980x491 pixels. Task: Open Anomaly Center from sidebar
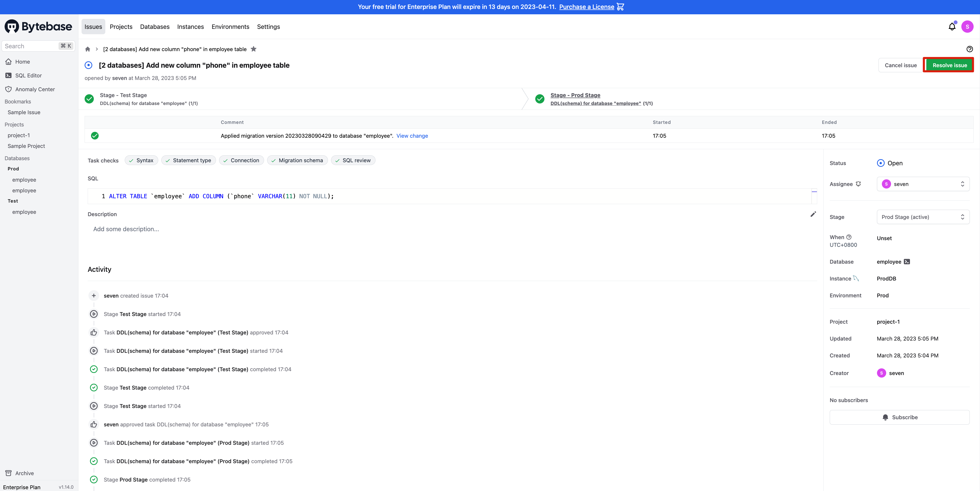click(35, 89)
